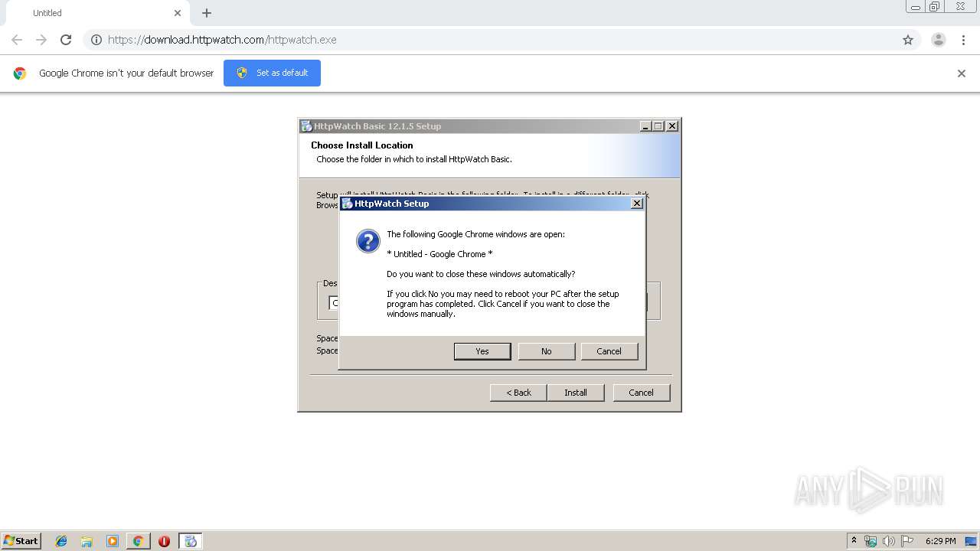The height and width of the screenshot is (551, 980).
Task: Click the download.httpwatch.com address bar URL
Action: tap(222, 40)
